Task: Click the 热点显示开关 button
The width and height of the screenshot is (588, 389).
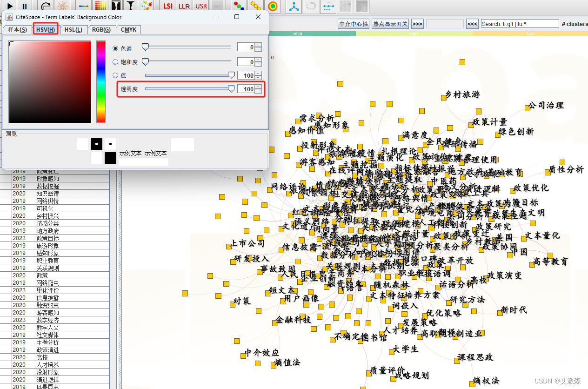Action: (x=390, y=24)
